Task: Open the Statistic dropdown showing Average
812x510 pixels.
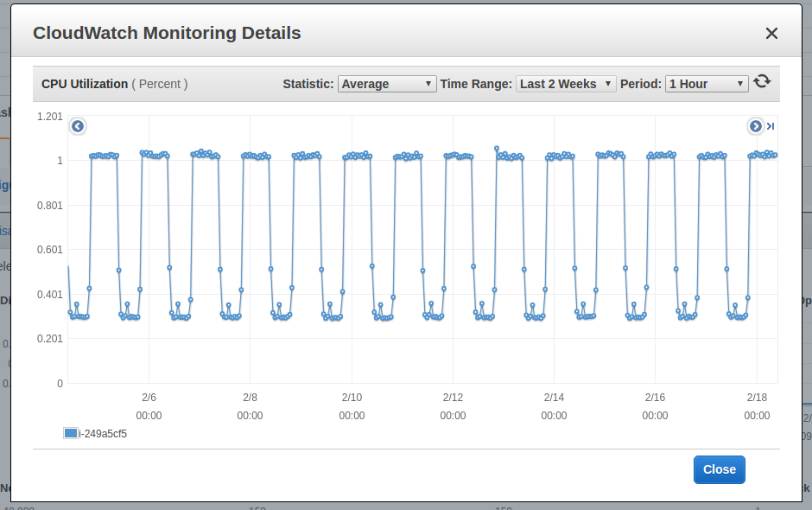Action: (x=386, y=84)
